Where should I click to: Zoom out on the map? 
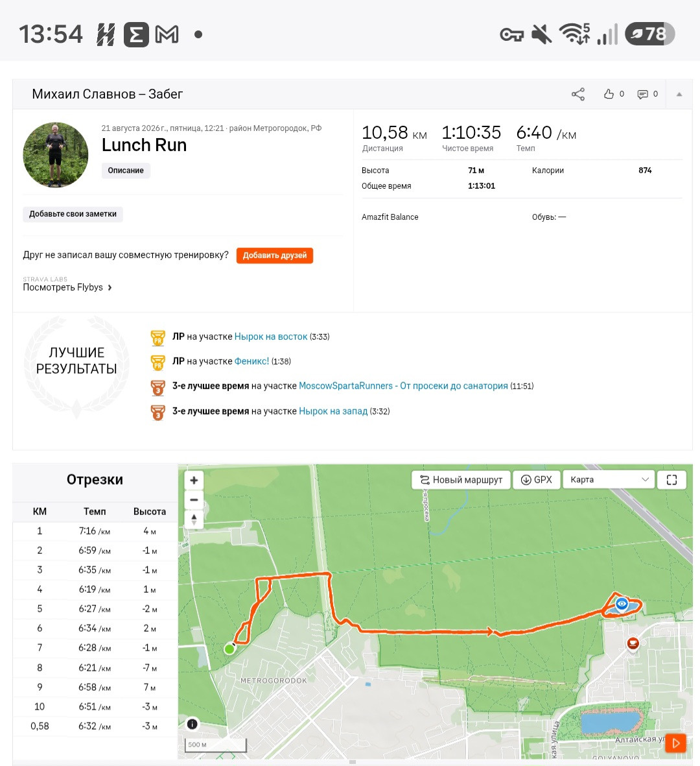coord(194,500)
